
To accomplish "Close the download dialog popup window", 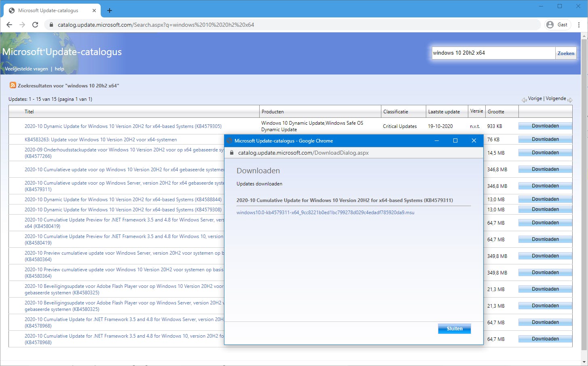I will 474,140.
